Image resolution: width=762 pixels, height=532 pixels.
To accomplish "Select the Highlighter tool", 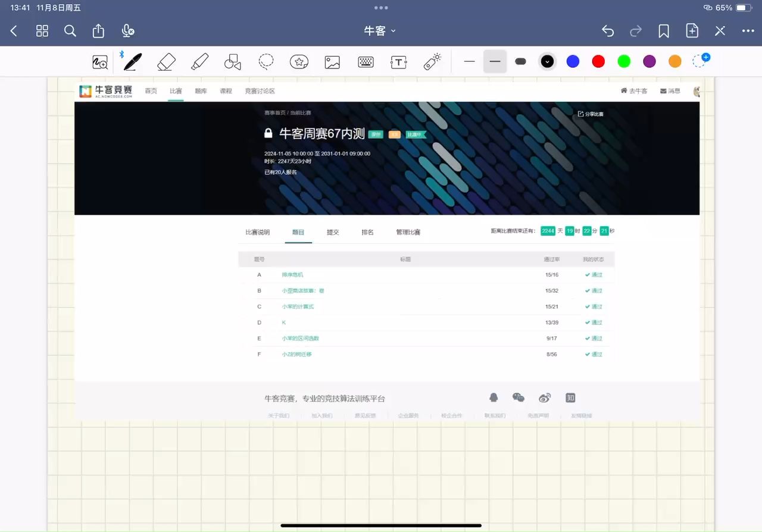I will [199, 62].
